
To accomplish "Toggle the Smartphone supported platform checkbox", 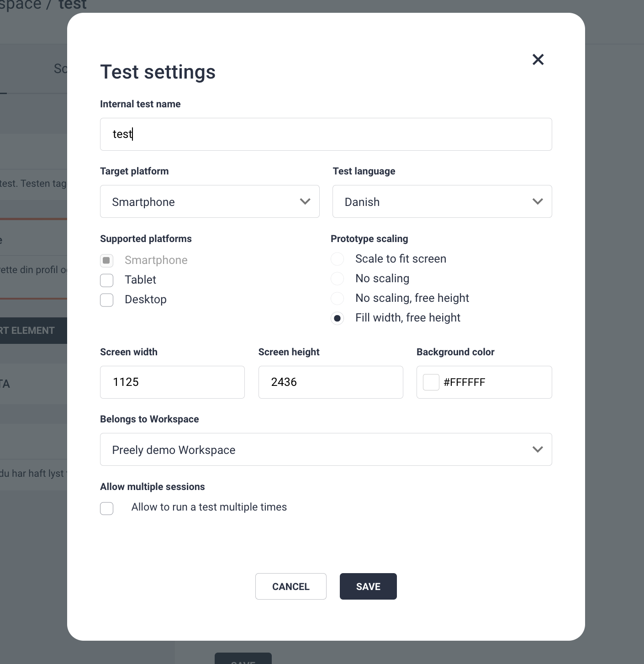I will click(x=107, y=260).
